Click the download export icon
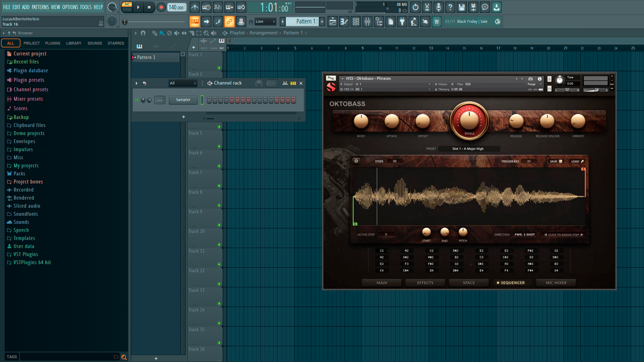 [x=496, y=7]
